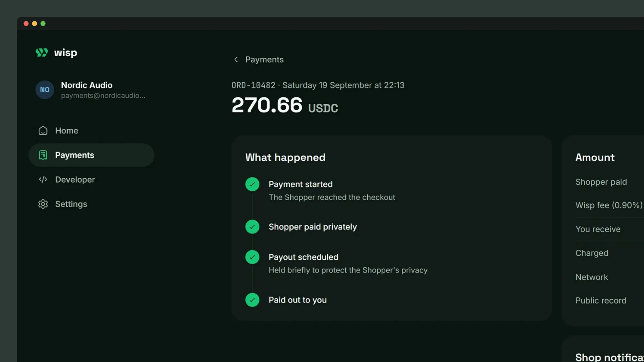Image resolution: width=644 pixels, height=362 pixels.
Task: Click the Shopper paid privately step title
Action: (313, 227)
